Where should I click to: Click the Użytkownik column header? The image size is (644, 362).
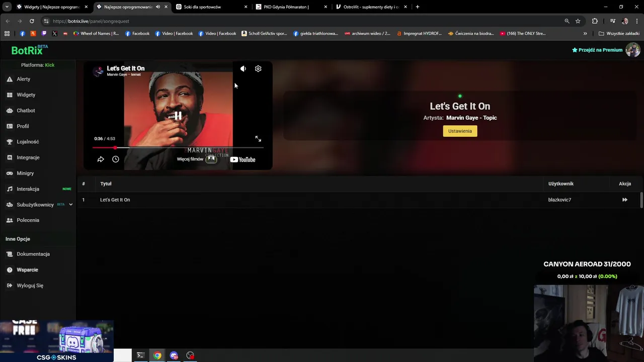coord(561,184)
